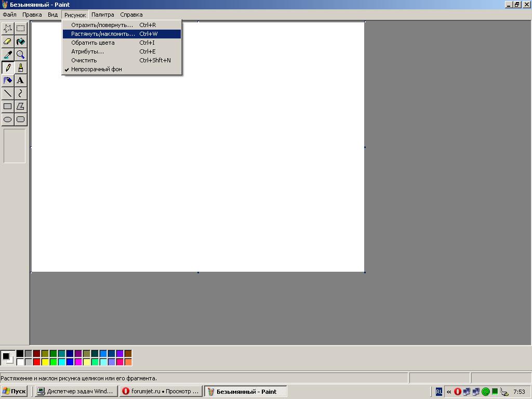Select the free-form selection star tool
Viewport: 532px width, 399px height.
point(8,29)
